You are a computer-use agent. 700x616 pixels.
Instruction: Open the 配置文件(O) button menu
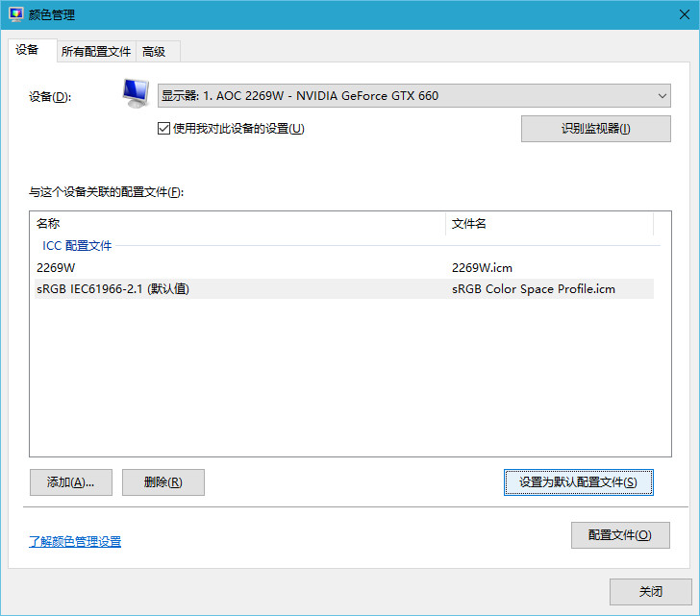(x=620, y=535)
